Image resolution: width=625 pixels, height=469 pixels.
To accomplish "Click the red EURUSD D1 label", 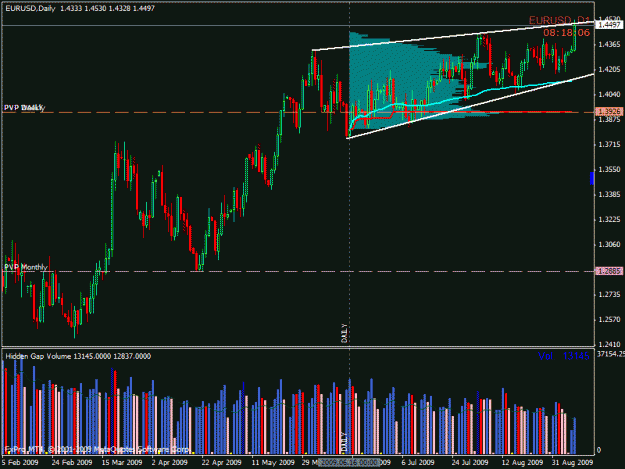I will pyautogui.click(x=559, y=20).
